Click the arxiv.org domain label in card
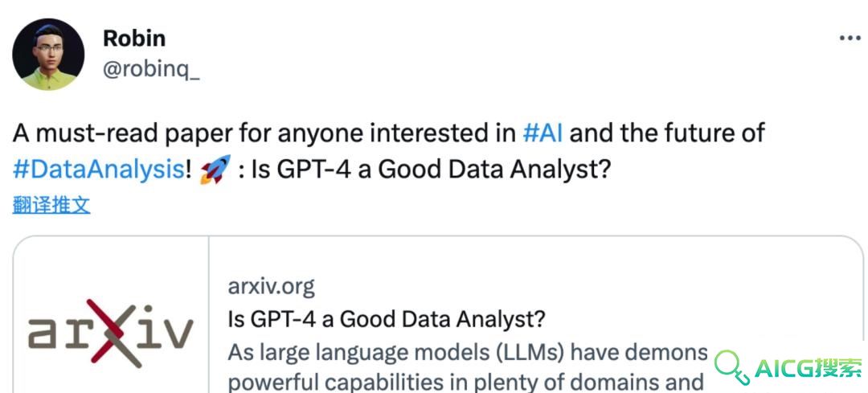This screenshot has width=868, height=393. point(271,287)
